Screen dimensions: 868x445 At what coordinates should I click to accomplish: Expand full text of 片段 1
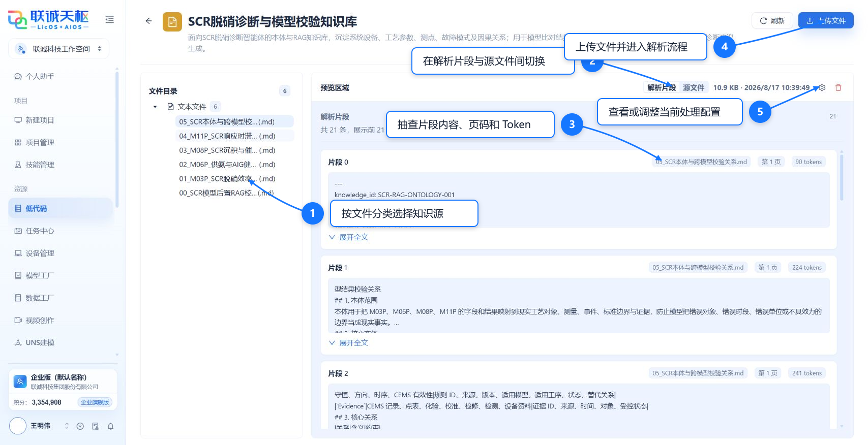click(x=348, y=343)
